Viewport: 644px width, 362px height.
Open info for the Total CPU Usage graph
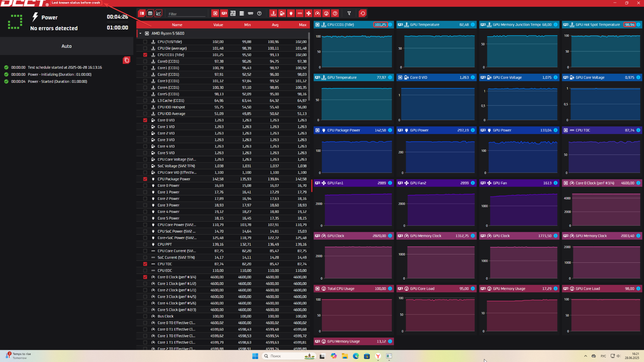tap(390, 289)
